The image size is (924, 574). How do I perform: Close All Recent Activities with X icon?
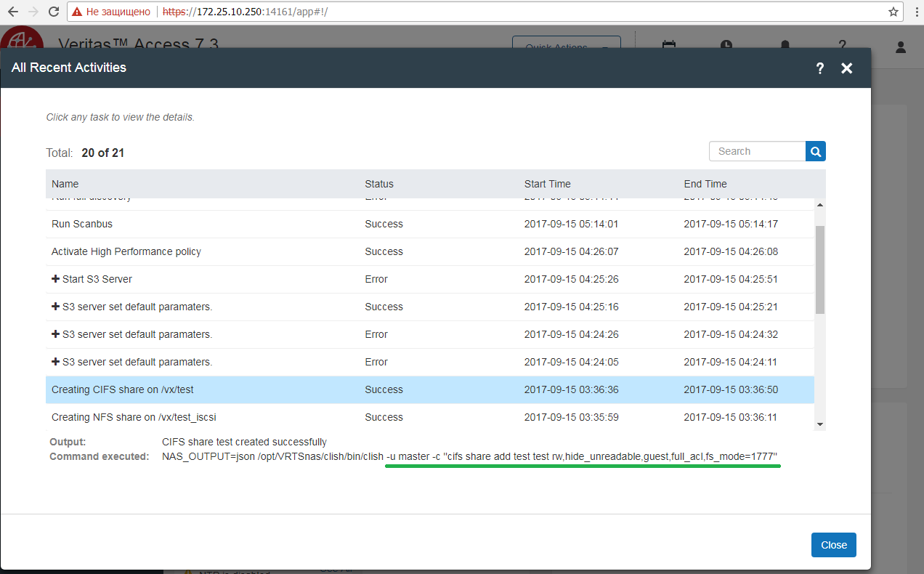click(846, 68)
